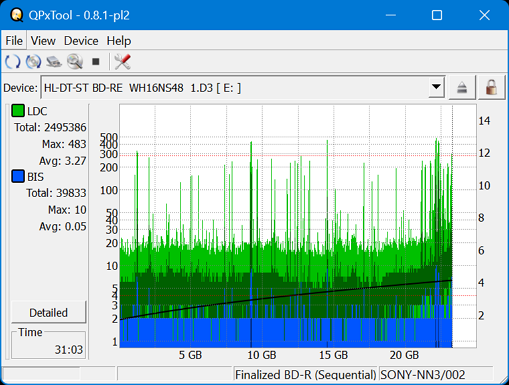
Task: Start the scan with the magnifier disc icon
Action: [75, 62]
